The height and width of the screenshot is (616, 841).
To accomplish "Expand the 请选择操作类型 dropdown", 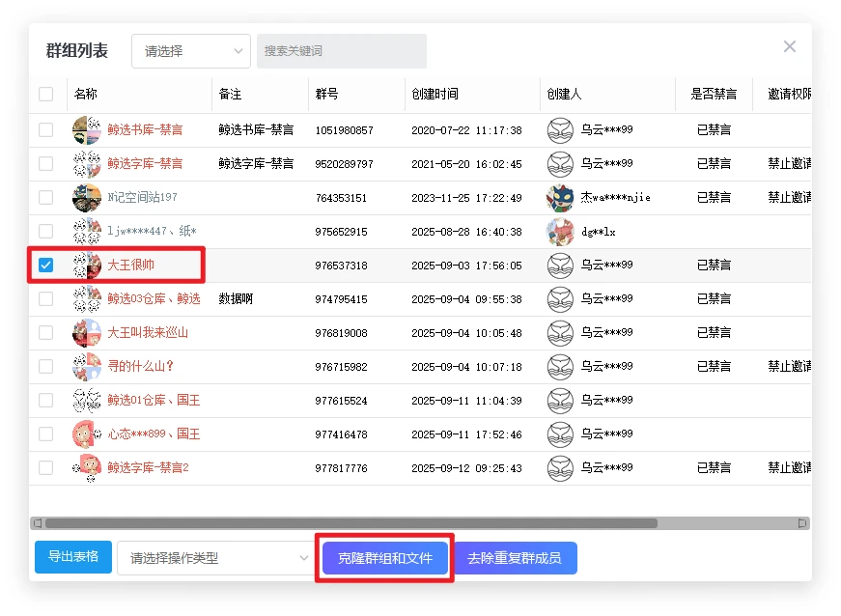I will coord(212,558).
